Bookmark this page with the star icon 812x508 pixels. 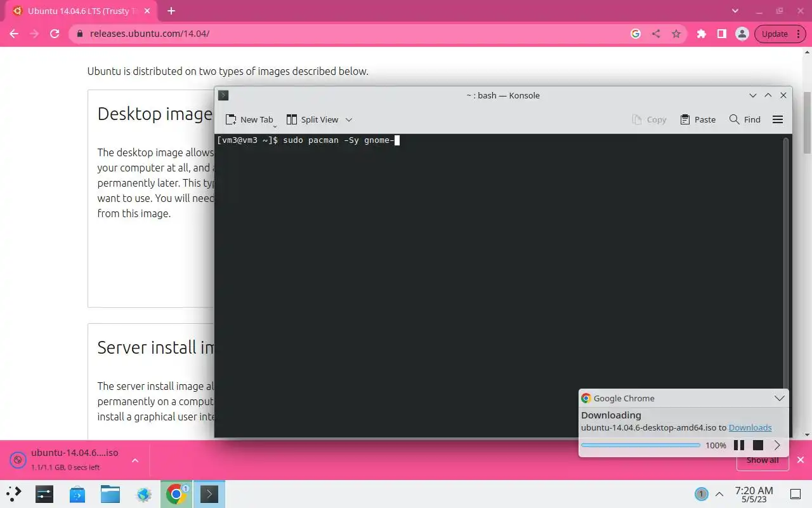[676, 34]
